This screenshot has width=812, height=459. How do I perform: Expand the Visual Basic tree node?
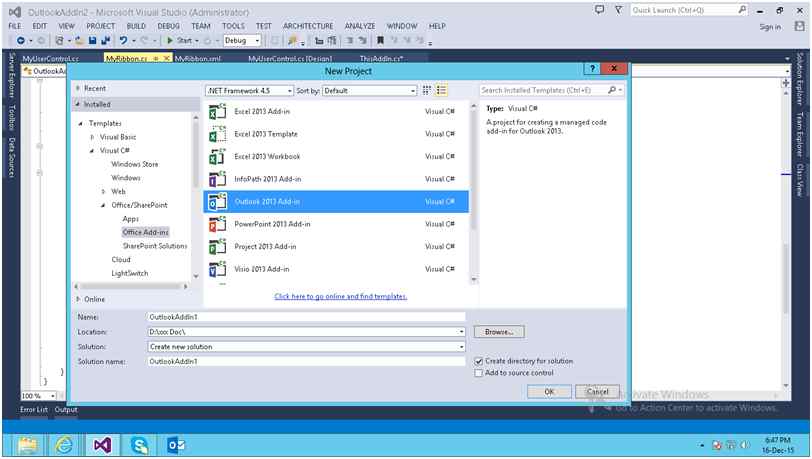click(92, 137)
